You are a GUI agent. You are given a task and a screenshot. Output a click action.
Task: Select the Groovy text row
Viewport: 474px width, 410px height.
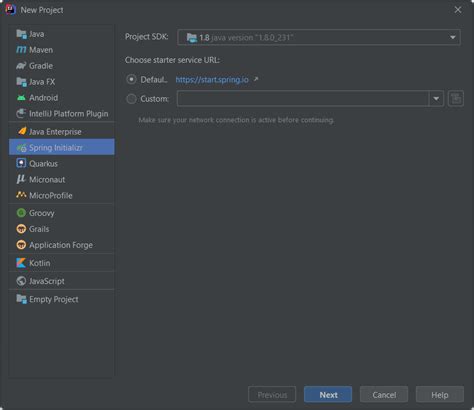pos(62,213)
